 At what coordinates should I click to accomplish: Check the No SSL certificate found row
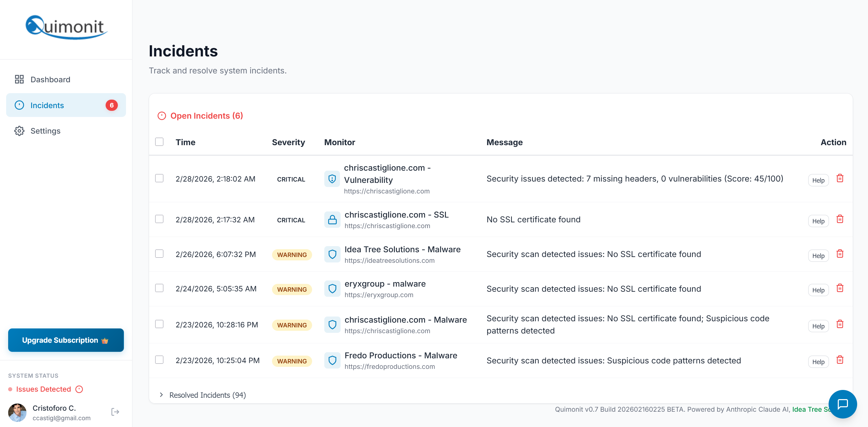[x=159, y=219]
